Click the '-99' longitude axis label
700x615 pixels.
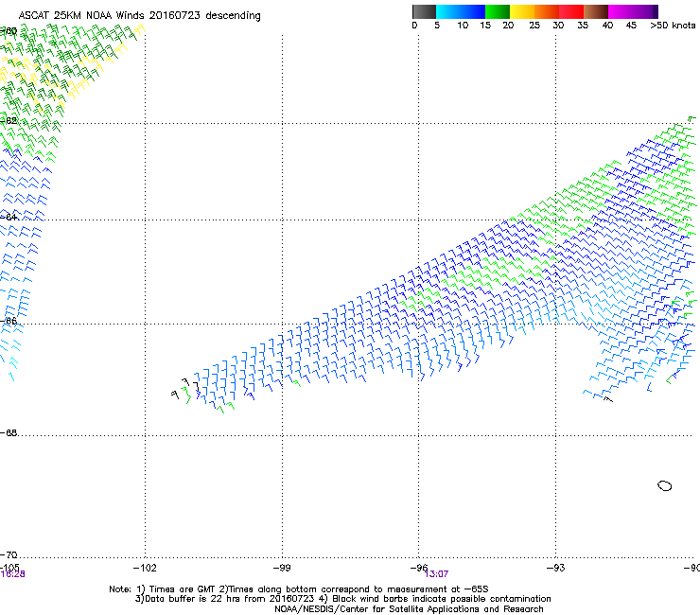282,568
